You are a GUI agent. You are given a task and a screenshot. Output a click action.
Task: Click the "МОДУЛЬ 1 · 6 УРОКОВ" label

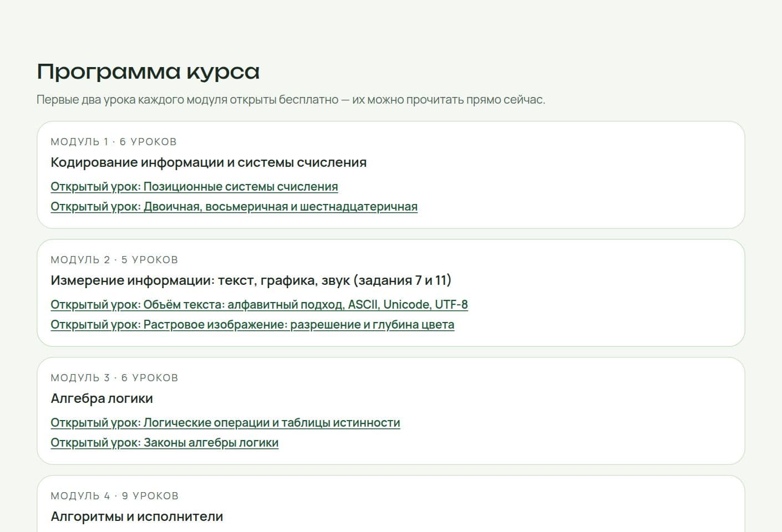(113, 142)
